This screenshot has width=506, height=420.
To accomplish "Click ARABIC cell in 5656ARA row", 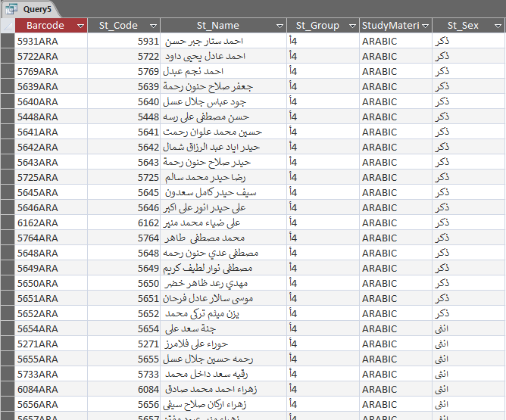I will [x=395, y=405].
